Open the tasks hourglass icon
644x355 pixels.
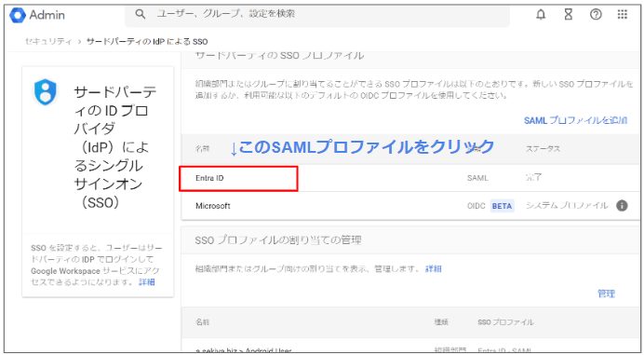(568, 15)
